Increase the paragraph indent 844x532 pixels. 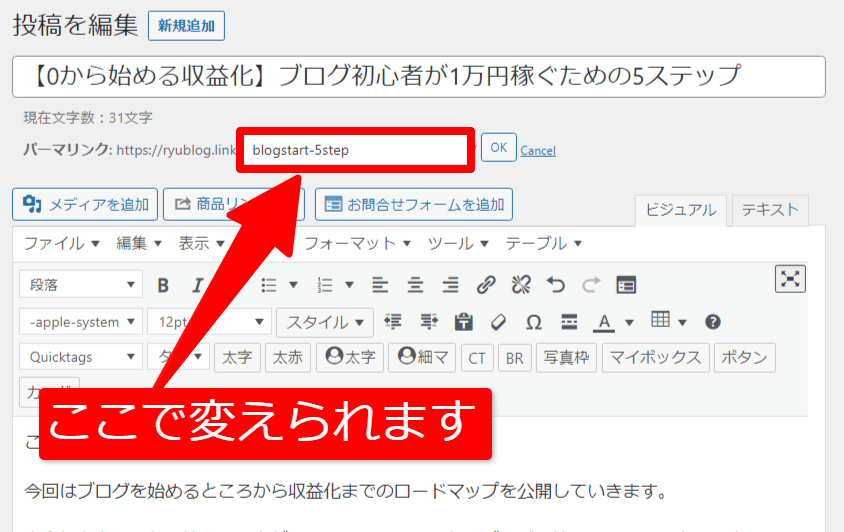tap(428, 322)
